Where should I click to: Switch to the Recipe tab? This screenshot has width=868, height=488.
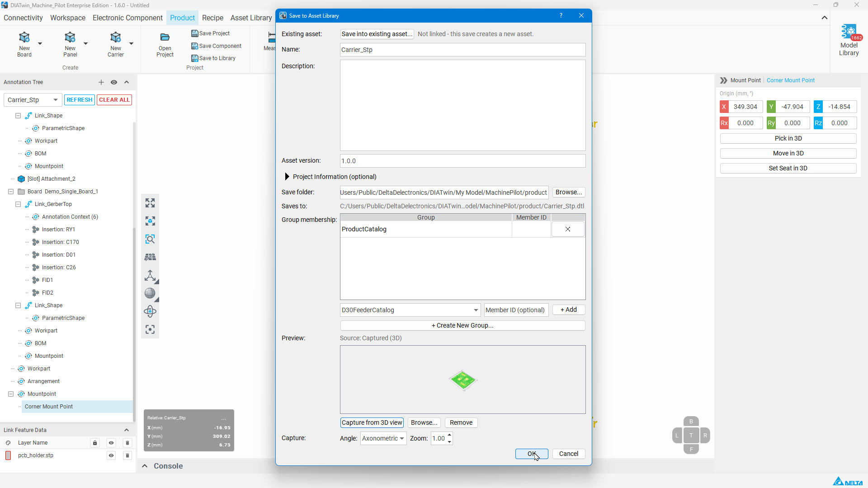(212, 18)
